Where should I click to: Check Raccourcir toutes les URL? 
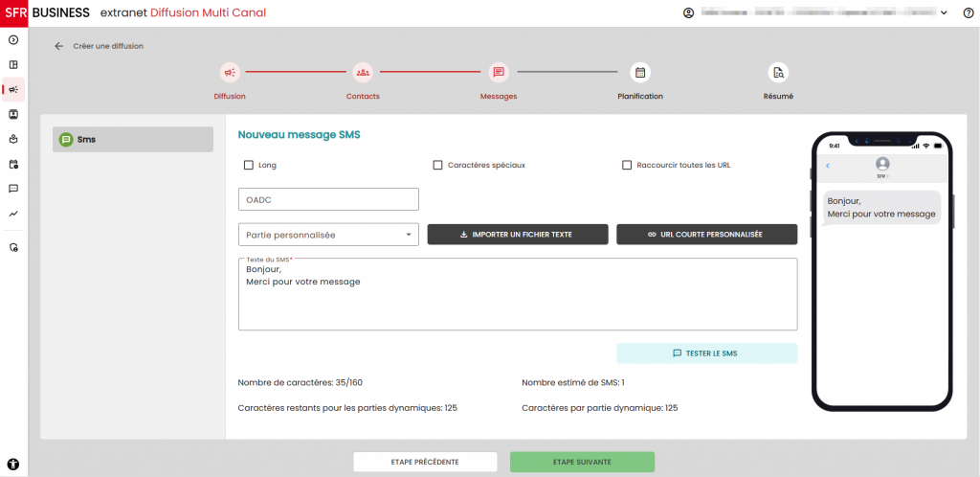pos(627,165)
